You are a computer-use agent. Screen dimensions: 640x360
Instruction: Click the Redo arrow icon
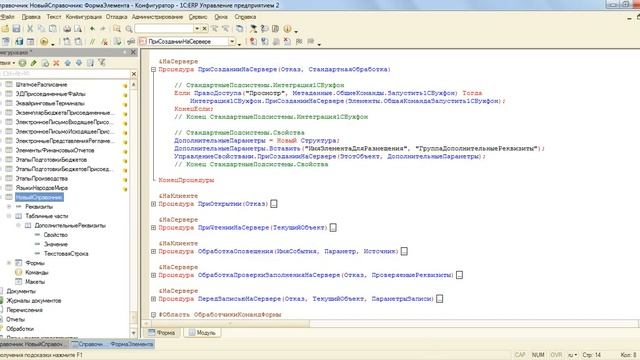coord(102,29)
